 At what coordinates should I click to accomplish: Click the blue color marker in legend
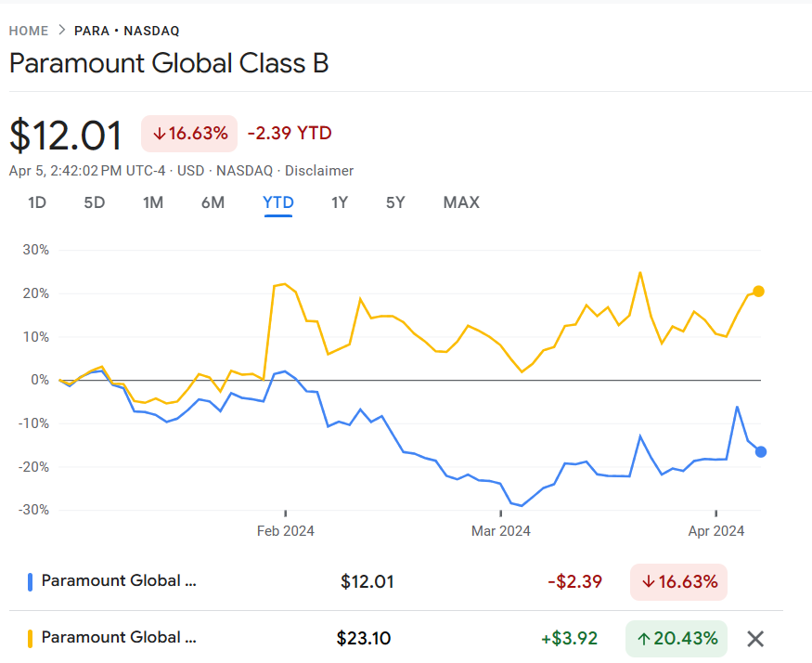click(x=30, y=582)
